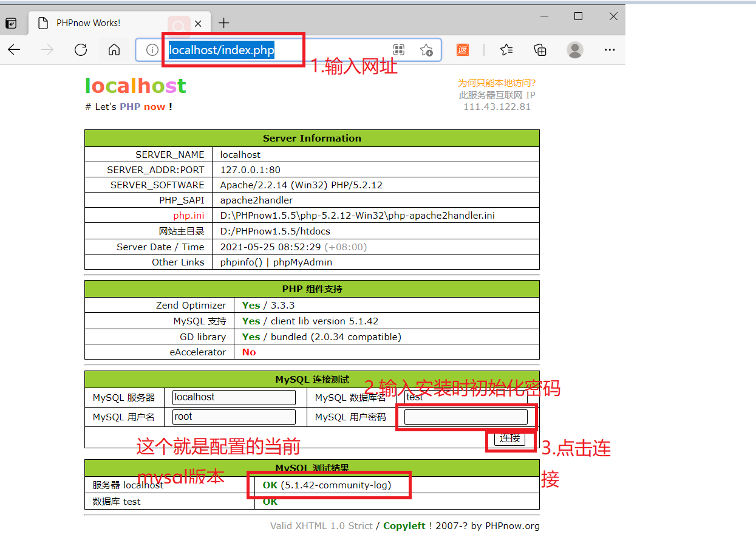This screenshot has width=756, height=540.
Task: Click the GD library bundled version value
Action: [336, 337]
